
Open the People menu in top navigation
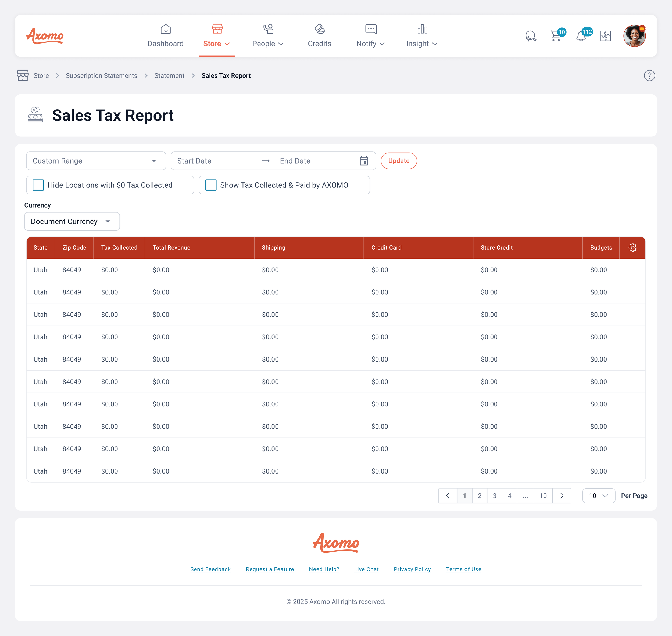pos(268,44)
